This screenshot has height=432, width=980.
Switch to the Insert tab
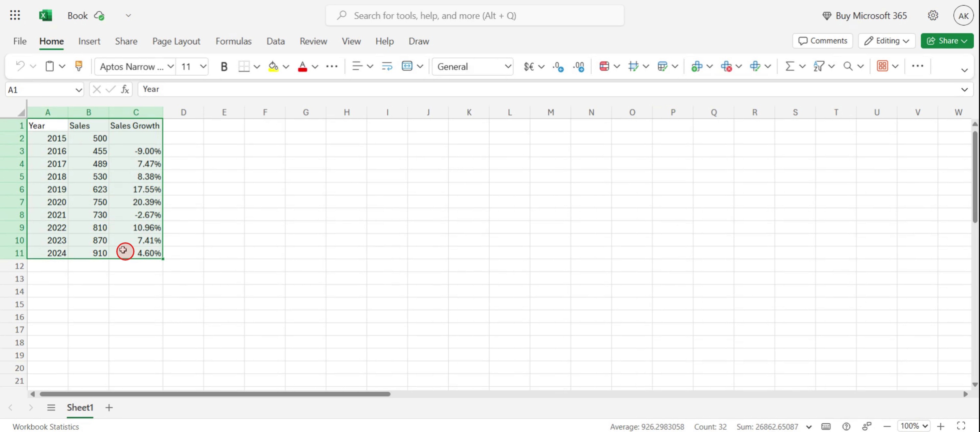point(89,41)
